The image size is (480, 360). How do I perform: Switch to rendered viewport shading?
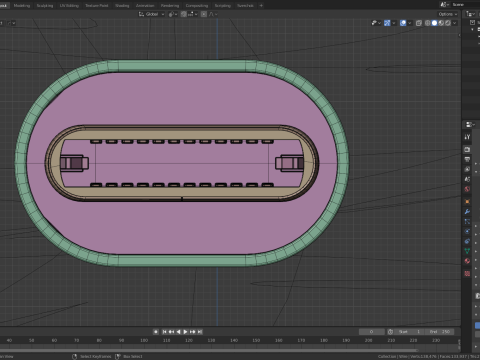click(x=448, y=23)
